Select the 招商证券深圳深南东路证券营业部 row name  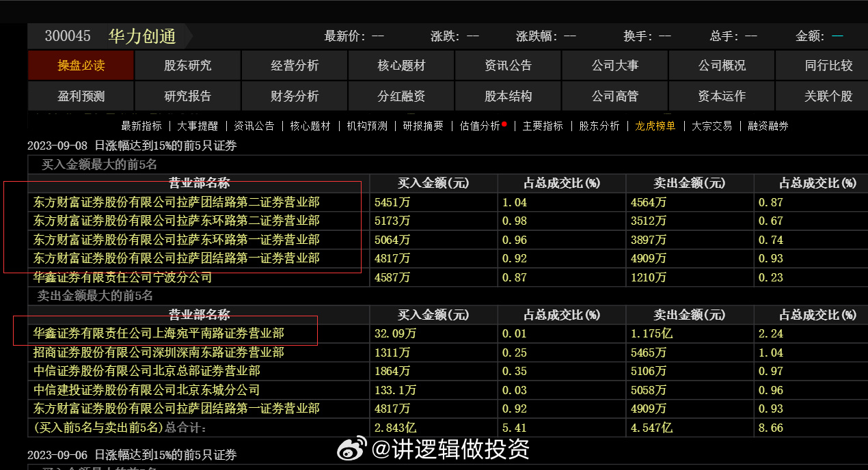(159, 352)
